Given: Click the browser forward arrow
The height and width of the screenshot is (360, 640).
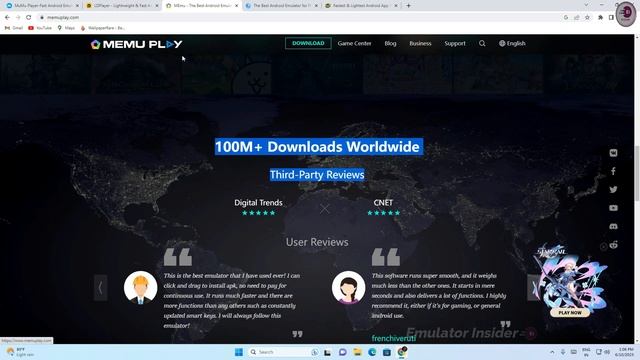Looking at the screenshot, I should point(18,17).
